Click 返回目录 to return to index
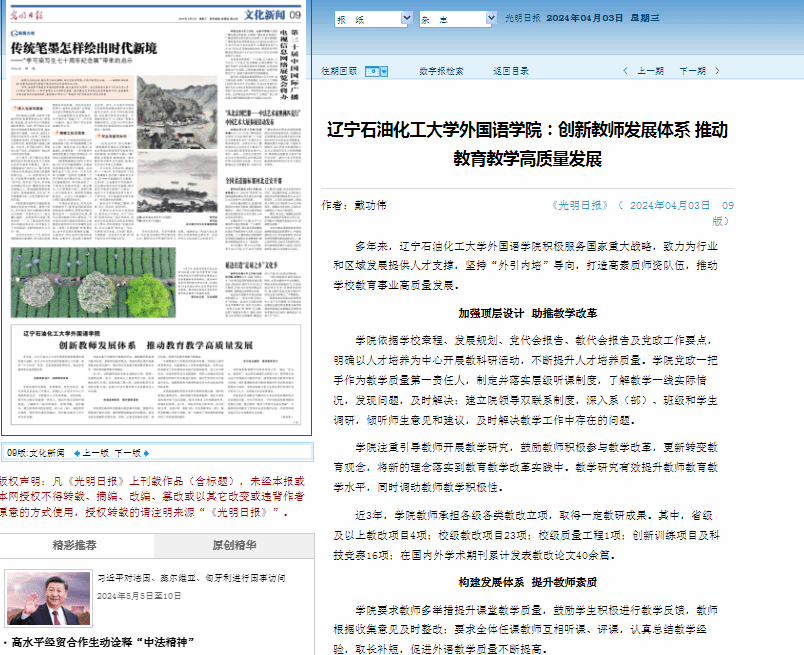 pyautogui.click(x=510, y=72)
